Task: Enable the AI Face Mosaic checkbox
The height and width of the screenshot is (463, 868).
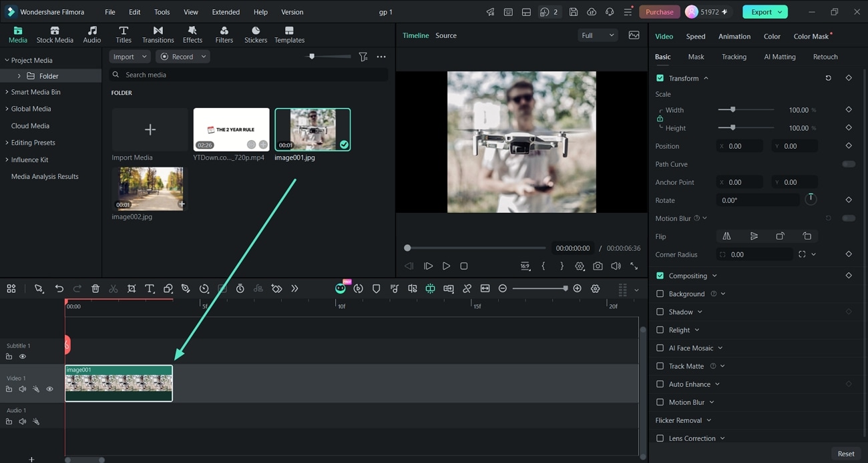Action: click(x=660, y=348)
